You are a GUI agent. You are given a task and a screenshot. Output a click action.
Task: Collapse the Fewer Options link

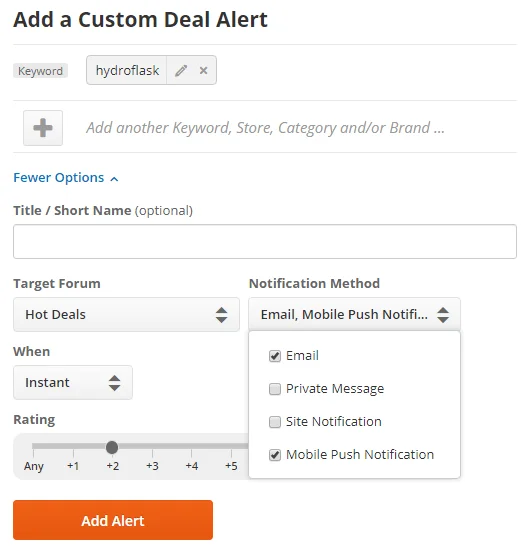click(x=59, y=178)
